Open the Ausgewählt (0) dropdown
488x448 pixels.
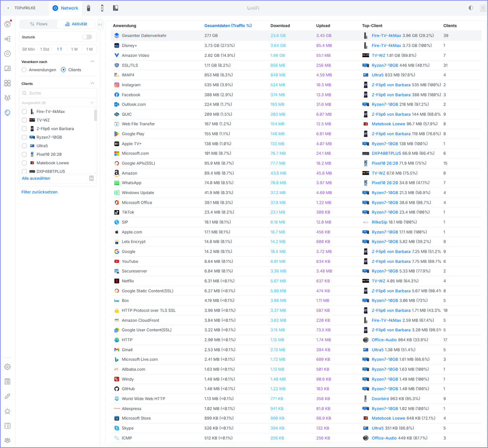point(58,103)
